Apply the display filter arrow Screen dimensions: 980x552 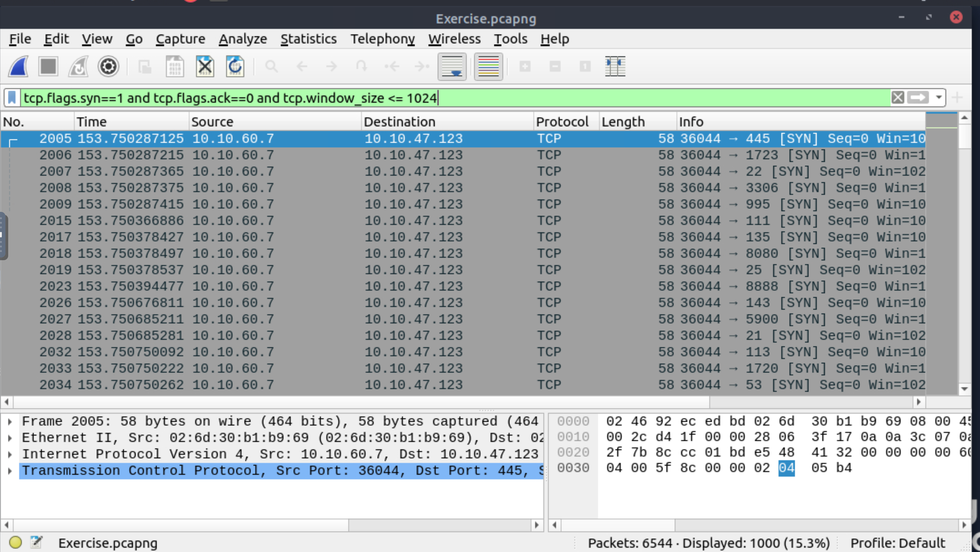click(x=918, y=98)
